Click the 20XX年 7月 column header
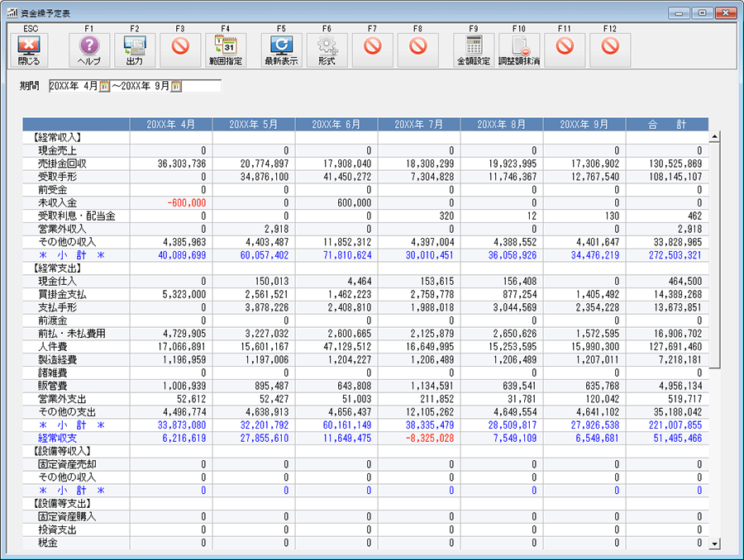 click(418, 124)
